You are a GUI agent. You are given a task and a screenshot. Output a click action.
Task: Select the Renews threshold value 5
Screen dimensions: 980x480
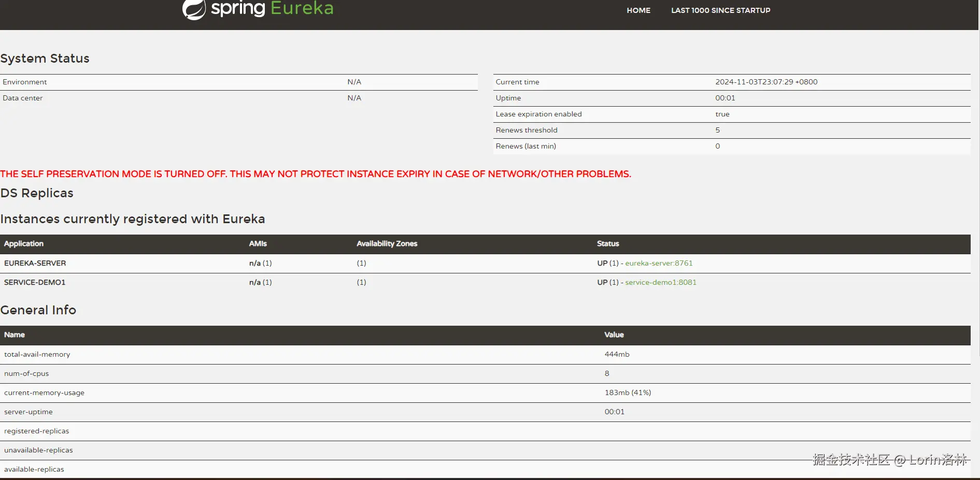tap(718, 130)
